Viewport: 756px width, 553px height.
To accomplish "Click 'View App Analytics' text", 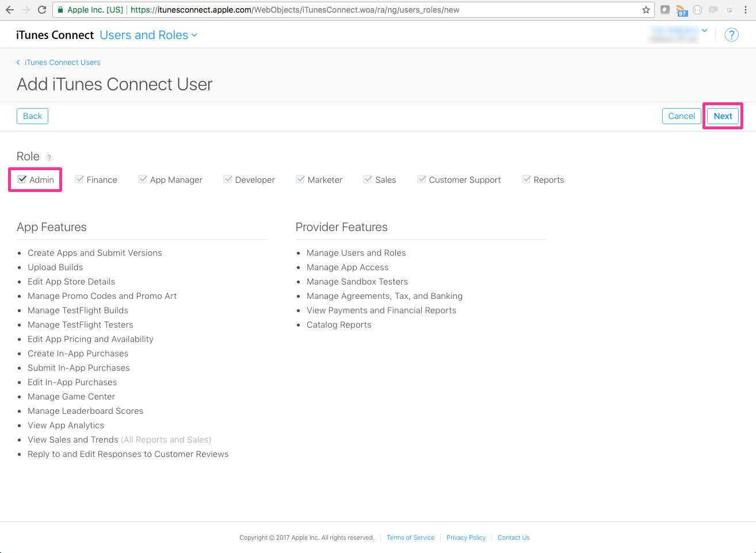I will [66, 425].
